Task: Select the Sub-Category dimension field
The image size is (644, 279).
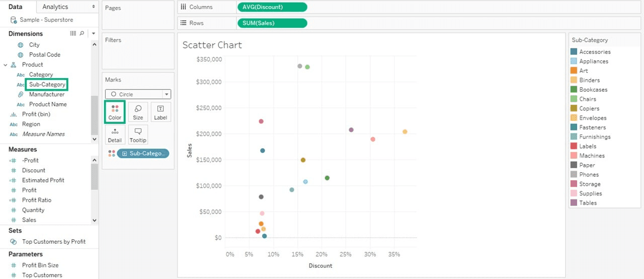Action: [47, 85]
